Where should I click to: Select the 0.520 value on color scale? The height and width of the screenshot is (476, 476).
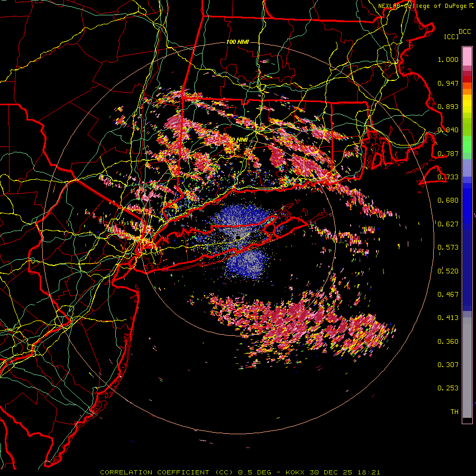448,271
